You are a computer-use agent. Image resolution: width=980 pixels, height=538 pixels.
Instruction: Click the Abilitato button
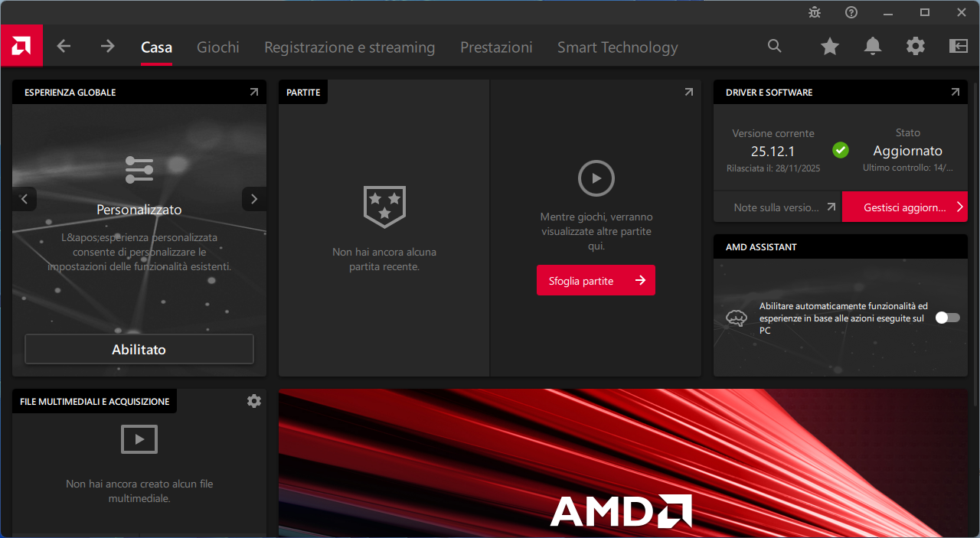(139, 349)
